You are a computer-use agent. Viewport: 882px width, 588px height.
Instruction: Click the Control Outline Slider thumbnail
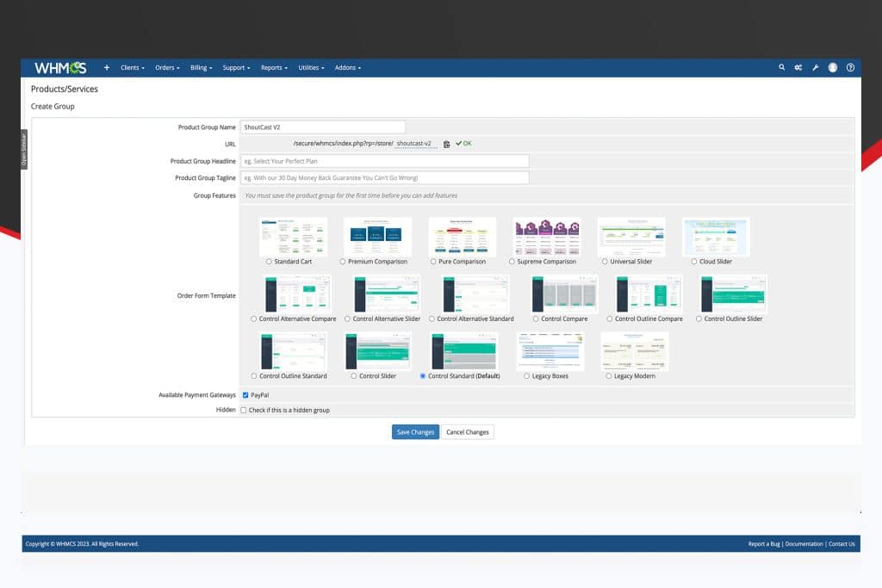(x=733, y=294)
